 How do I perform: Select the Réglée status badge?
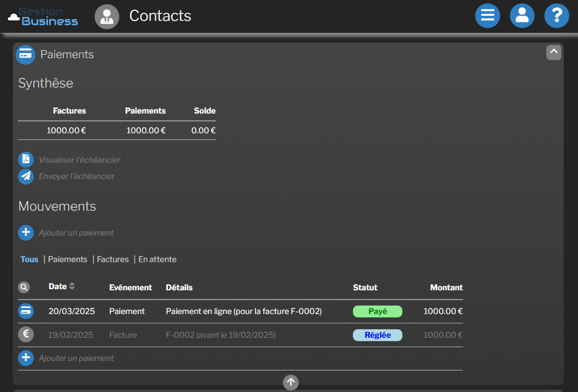(x=377, y=334)
